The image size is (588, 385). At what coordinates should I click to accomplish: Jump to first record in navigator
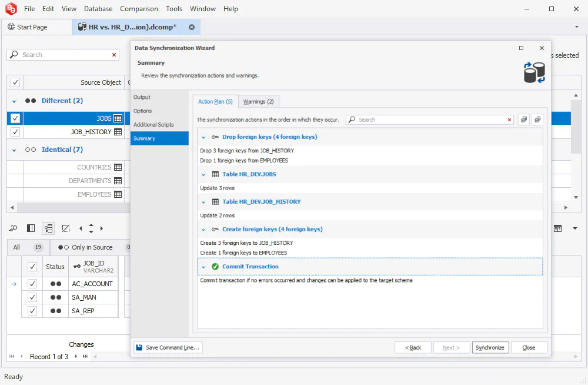(x=12, y=356)
